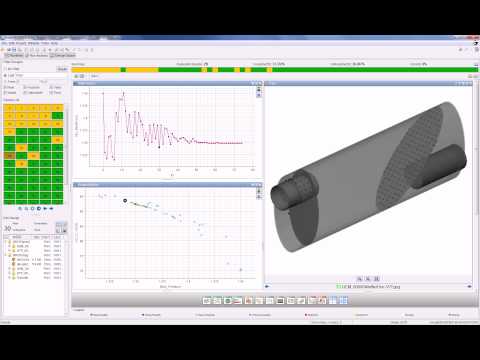The width and height of the screenshot is (480, 360).
Task: Click the leading orange segment of the progress bar
Action: 96,70
